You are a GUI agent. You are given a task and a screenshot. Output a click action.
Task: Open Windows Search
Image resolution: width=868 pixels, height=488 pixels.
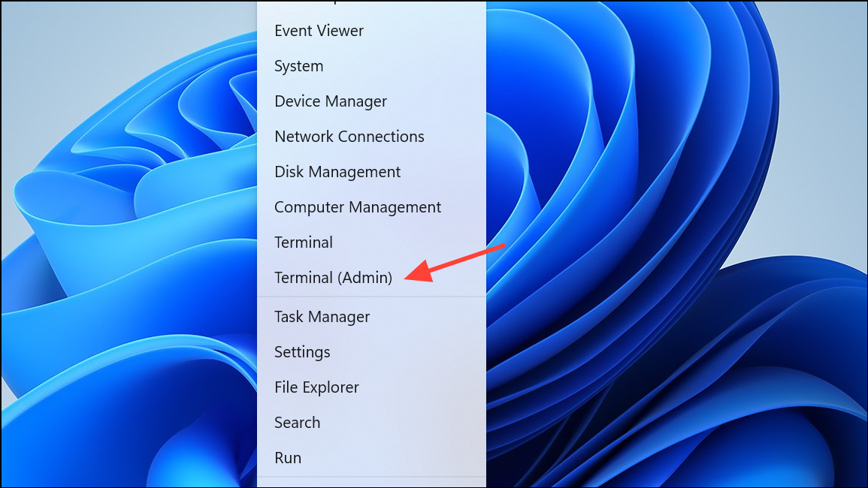click(297, 423)
